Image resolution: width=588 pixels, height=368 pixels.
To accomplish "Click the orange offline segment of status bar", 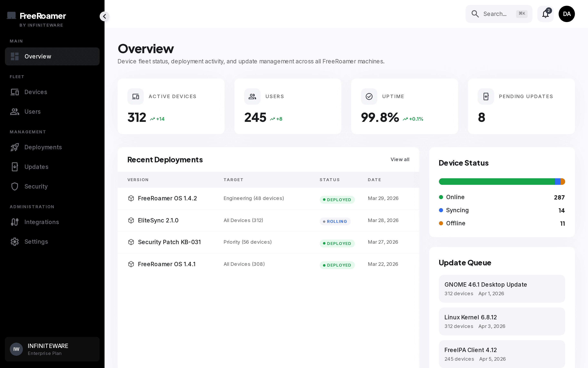I will [x=563, y=182].
